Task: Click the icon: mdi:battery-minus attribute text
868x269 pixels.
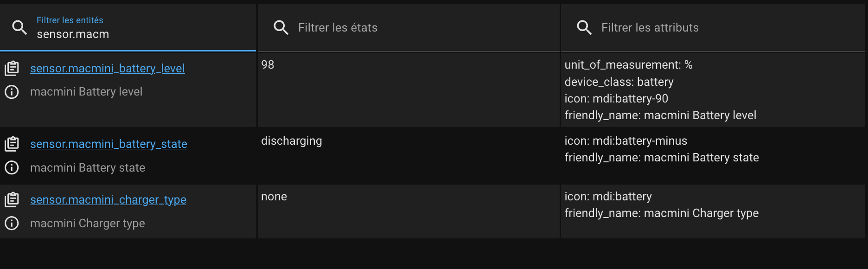Action: 625,141
